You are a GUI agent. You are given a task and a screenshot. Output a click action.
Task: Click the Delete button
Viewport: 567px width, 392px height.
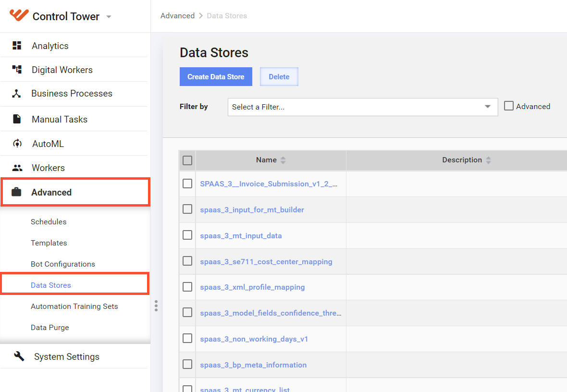point(279,77)
